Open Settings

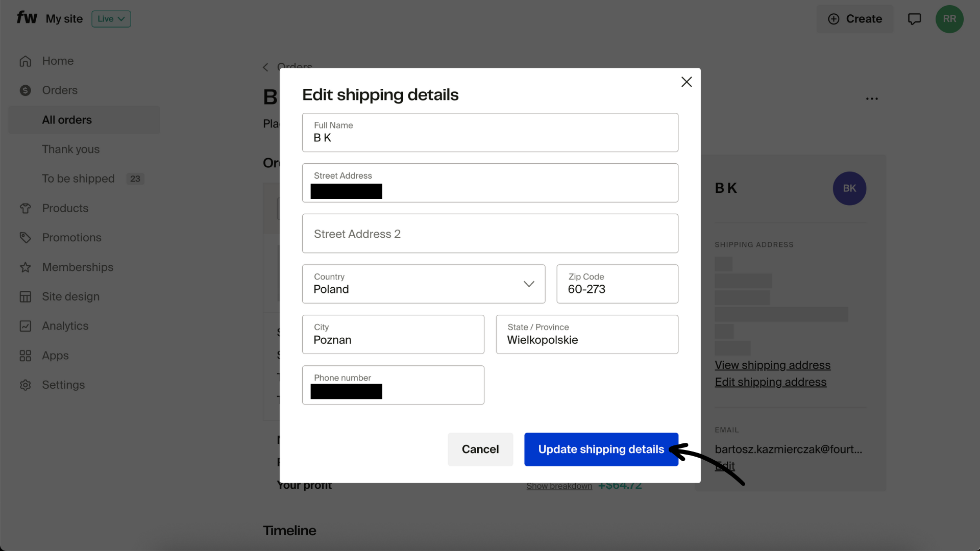pyautogui.click(x=63, y=385)
